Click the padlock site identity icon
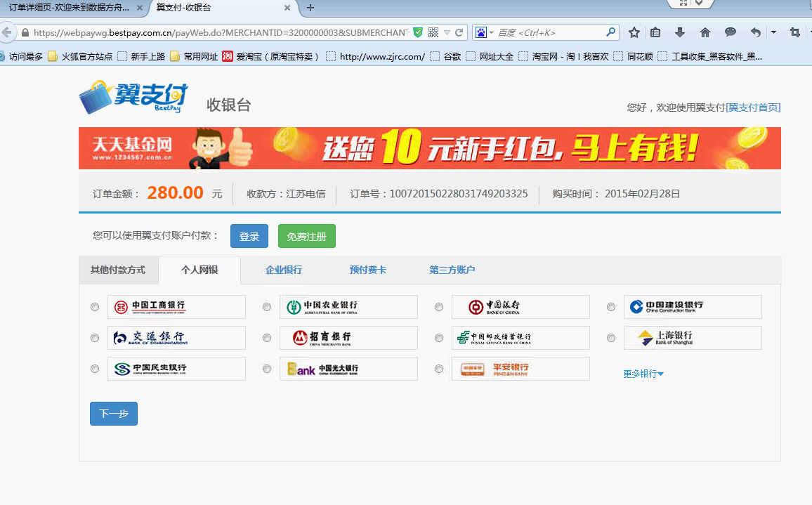 click(x=25, y=32)
